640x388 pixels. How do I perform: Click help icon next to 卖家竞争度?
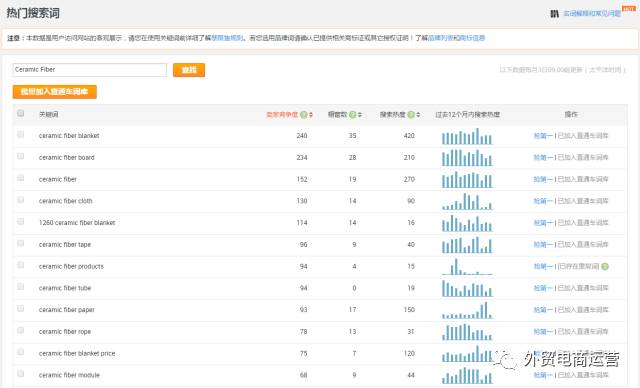[303, 115]
